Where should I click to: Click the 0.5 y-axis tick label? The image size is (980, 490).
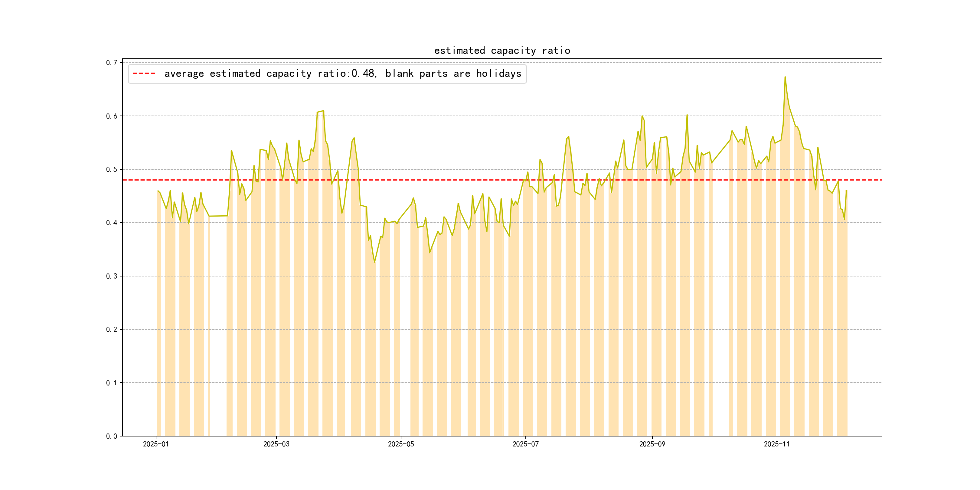pos(112,169)
